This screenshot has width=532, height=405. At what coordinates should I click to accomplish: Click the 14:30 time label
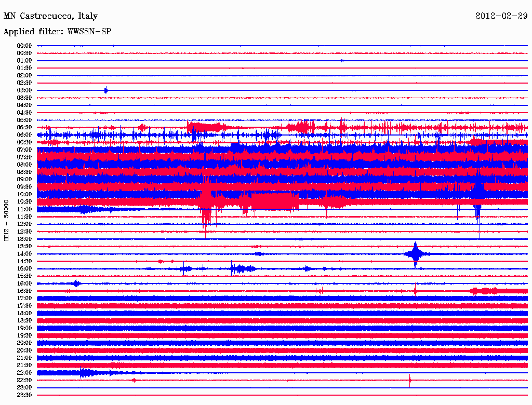(24, 261)
